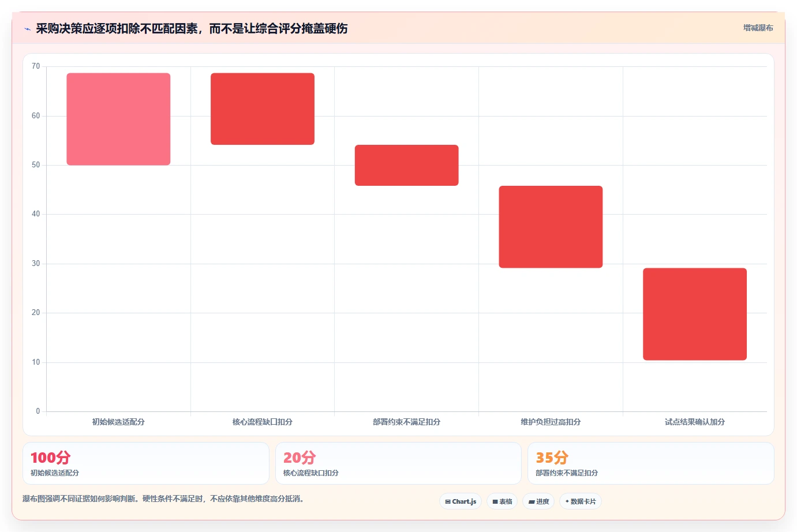Click the 70 tick on the y-axis
Screen dimensions: 797x532
(36, 66)
